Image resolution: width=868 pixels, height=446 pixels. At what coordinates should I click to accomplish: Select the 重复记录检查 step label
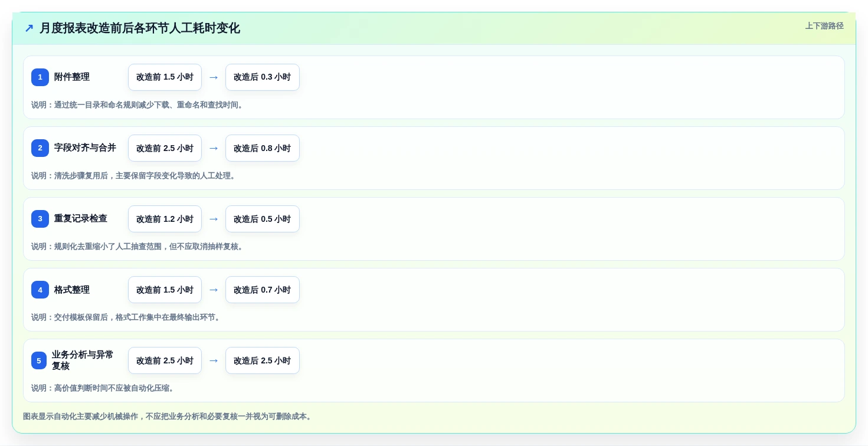click(81, 219)
